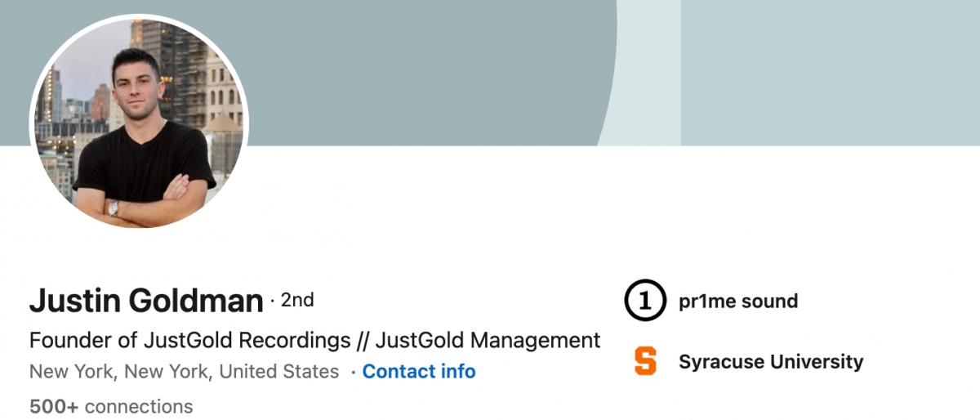
Task: Click the pr1me sound circular logo
Action: (x=645, y=302)
